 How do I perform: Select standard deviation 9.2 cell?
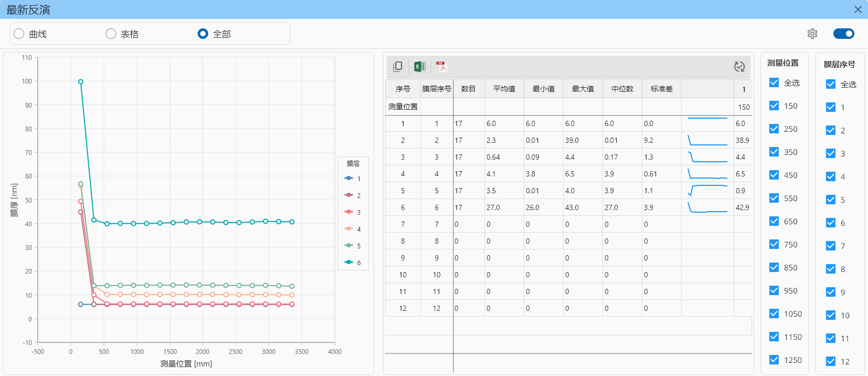[662, 140]
